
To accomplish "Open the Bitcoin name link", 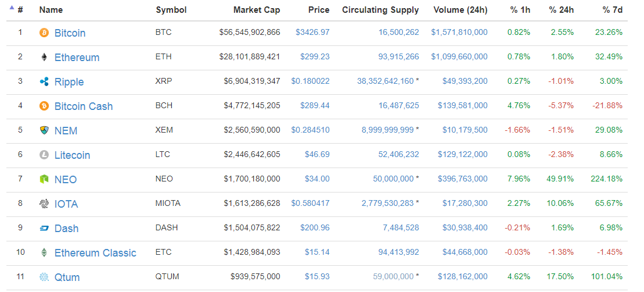I will click(x=70, y=33).
